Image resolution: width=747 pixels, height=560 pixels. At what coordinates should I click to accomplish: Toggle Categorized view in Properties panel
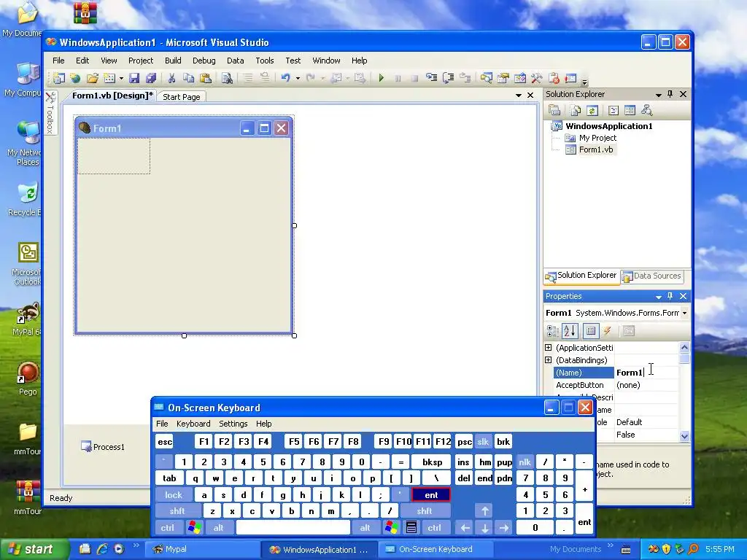(553, 331)
